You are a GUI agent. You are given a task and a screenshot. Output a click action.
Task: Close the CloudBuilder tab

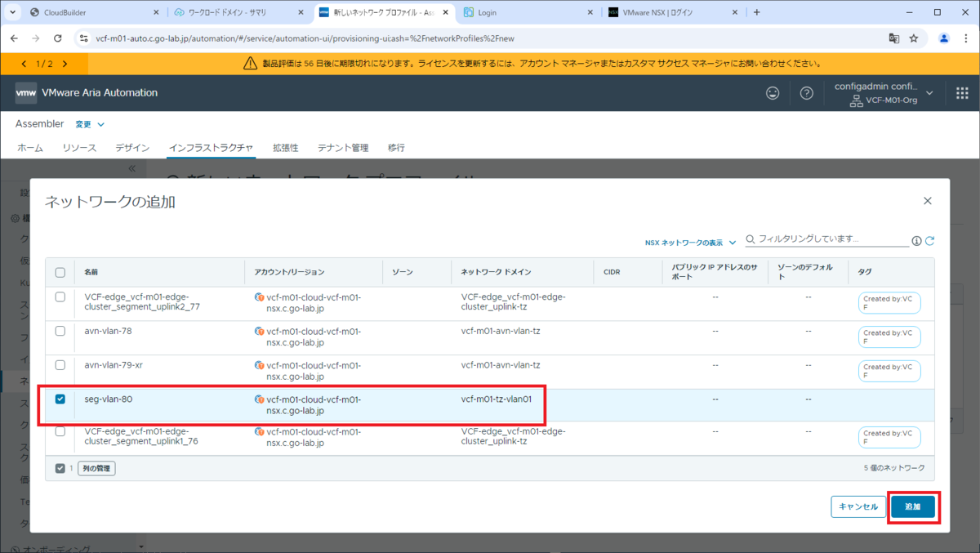click(x=156, y=13)
